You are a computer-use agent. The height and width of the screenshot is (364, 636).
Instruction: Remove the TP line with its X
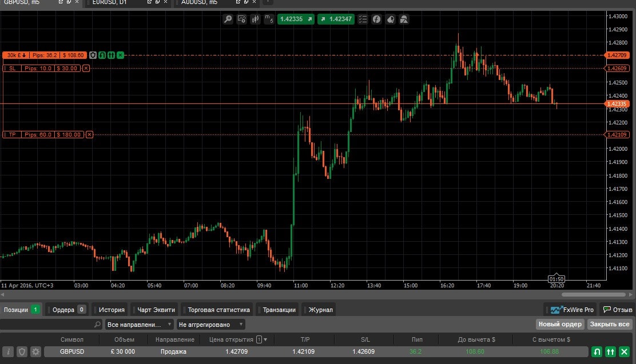click(89, 135)
